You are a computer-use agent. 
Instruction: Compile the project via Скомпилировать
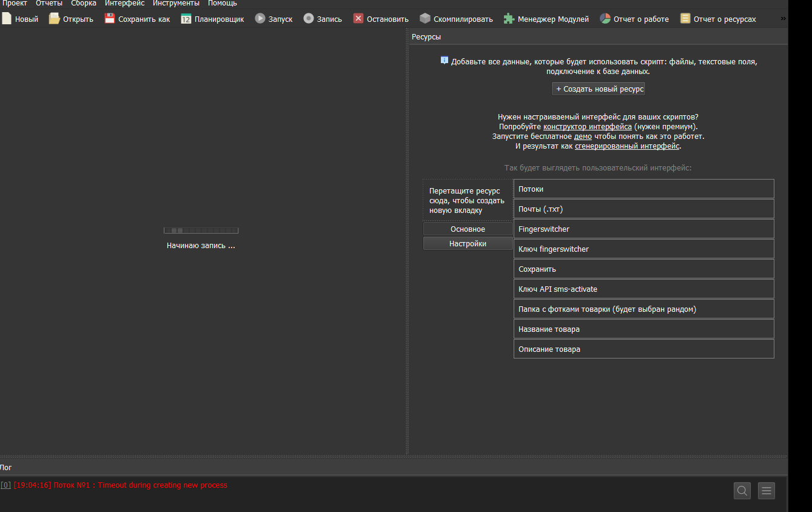click(455, 18)
